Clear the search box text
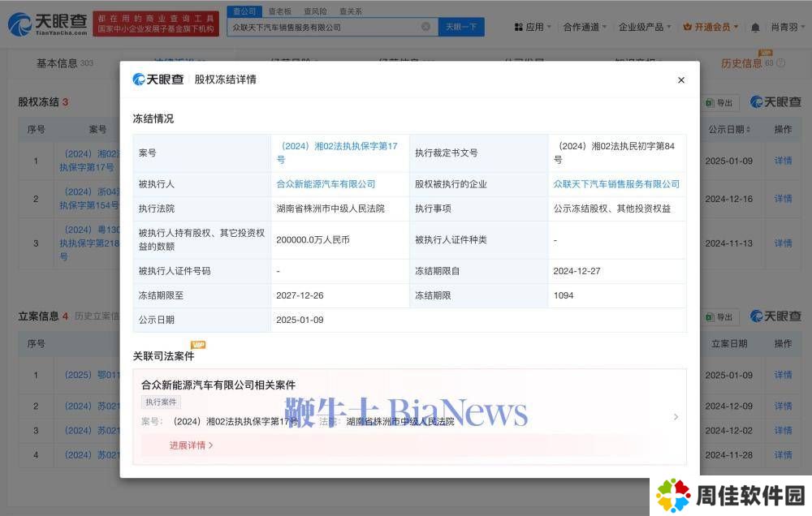The image size is (812, 516). coord(425,27)
